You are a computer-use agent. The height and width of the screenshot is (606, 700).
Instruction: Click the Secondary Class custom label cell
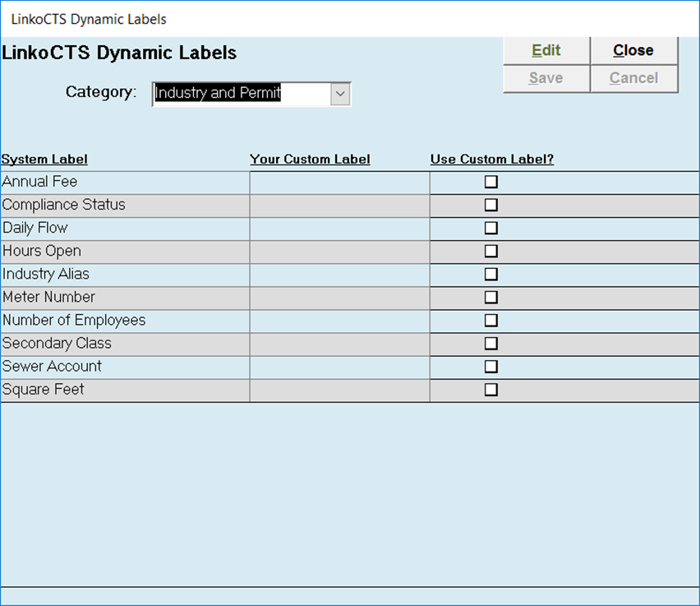(x=340, y=345)
